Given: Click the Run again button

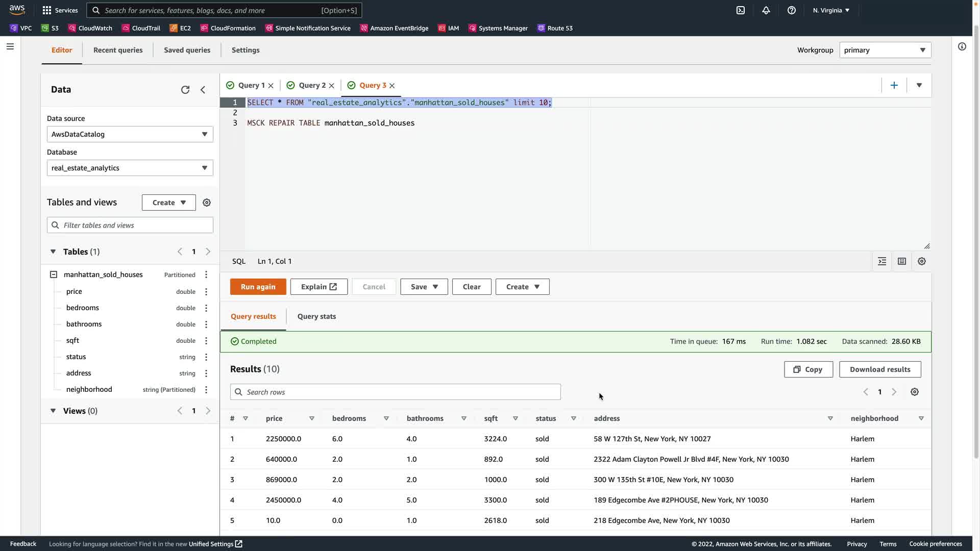Looking at the screenshot, I should (x=258, y=287).
